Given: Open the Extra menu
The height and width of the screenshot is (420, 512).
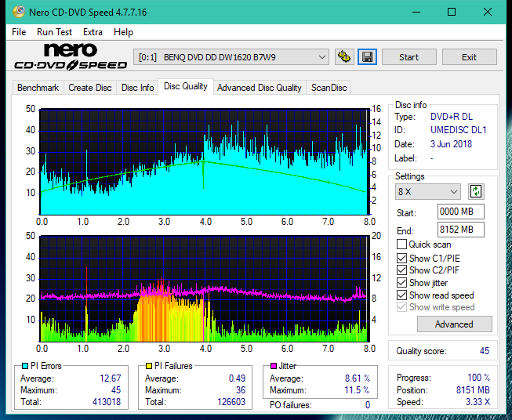Looking at the screenshot, I should click(x=93, y=32).
